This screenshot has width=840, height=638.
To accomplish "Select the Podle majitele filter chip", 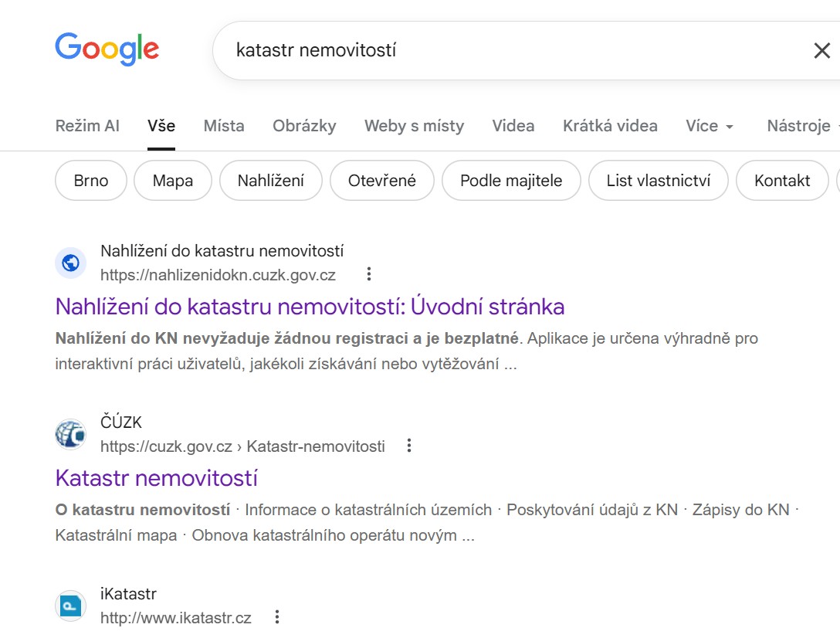I will (511, 181).
